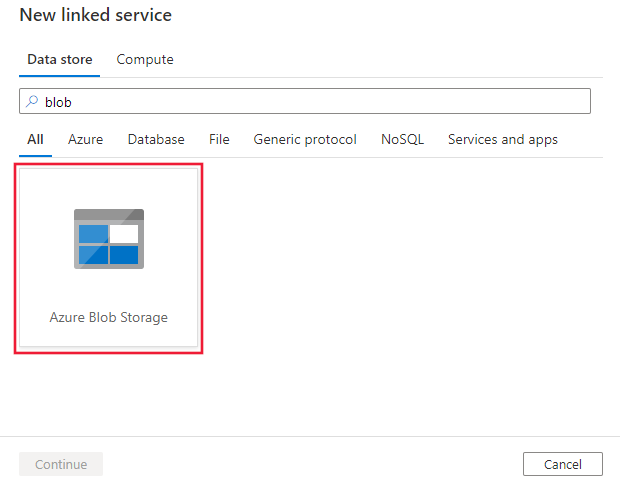Select the File category filter
Image resolution: width=620 pixels, height=485 pixels.
[x=219, y=140]
